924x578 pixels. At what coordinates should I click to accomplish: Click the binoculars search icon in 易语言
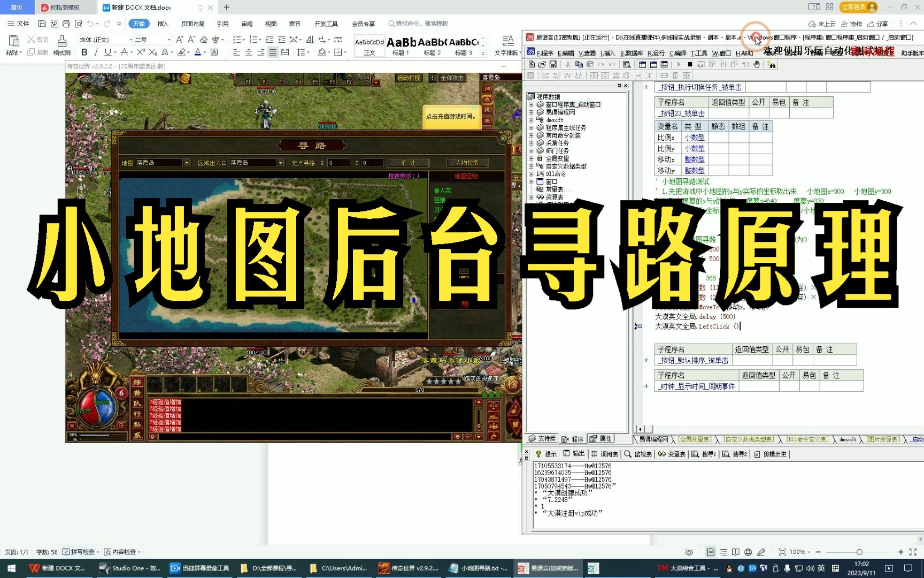pyautogui.click(x=772, y=64)
